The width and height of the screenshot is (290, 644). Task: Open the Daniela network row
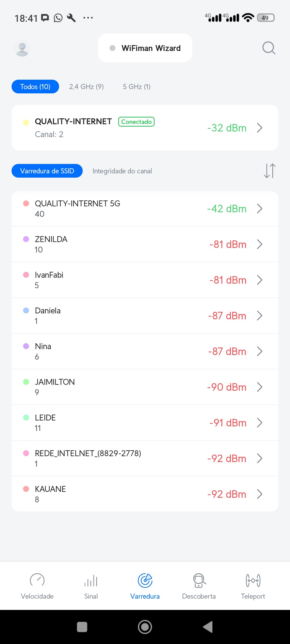(134, 316)
